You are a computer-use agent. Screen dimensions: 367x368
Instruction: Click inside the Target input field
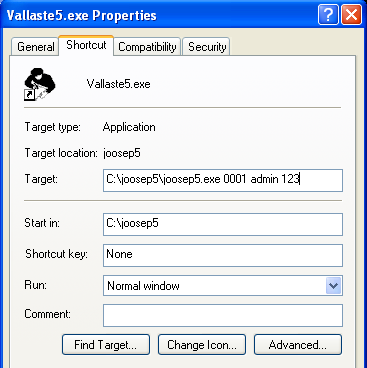click(x=223, y=180)
